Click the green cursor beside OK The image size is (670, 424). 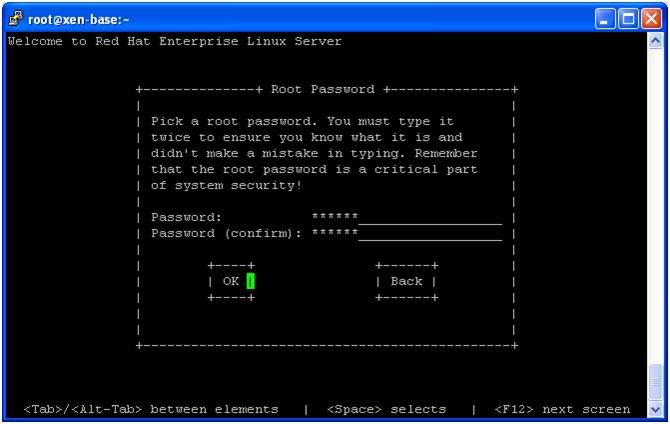coord(250,281)
